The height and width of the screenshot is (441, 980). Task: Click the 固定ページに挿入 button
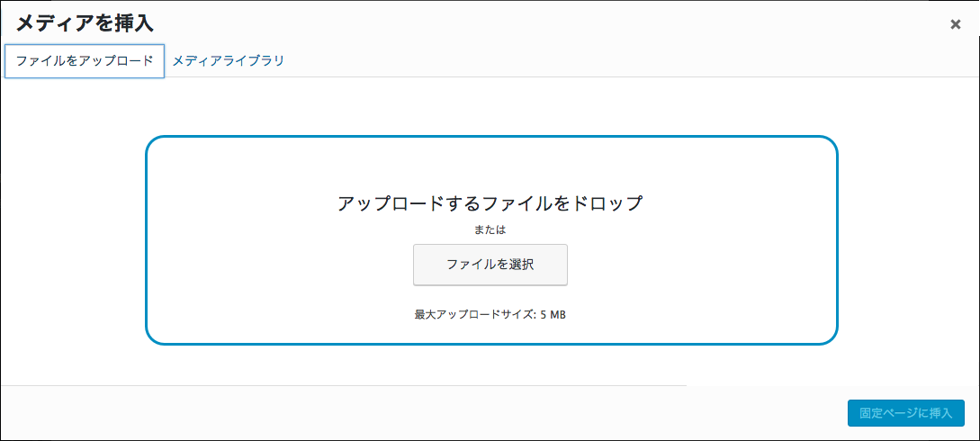[905, 413]
